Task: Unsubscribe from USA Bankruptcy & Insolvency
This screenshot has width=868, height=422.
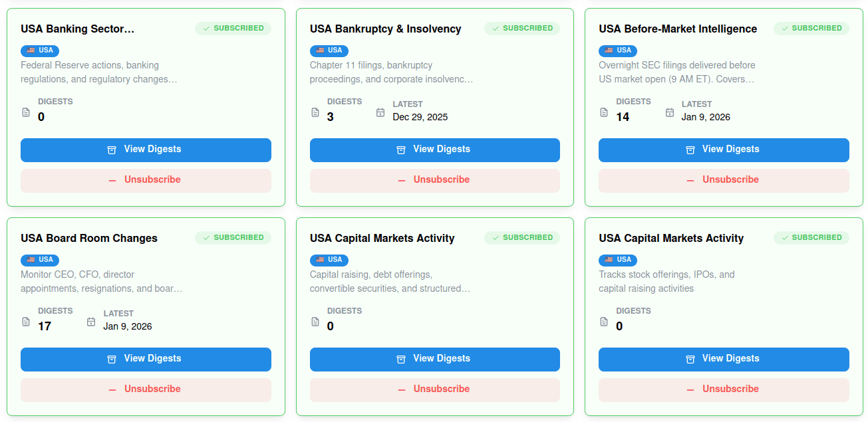Action: click(434, 180)
